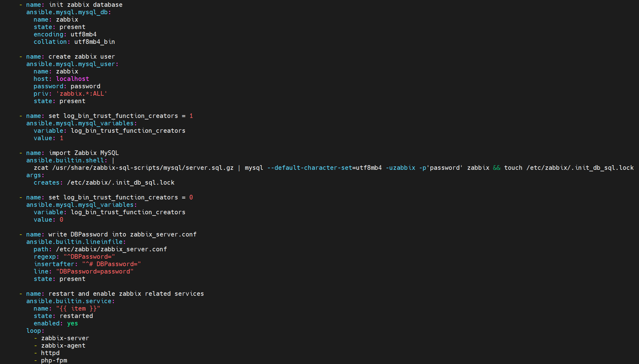Click the line value "DBPassword=password"
Image resolution: width=639 pixels, height=364 pixels.
(x=95, y=271)
